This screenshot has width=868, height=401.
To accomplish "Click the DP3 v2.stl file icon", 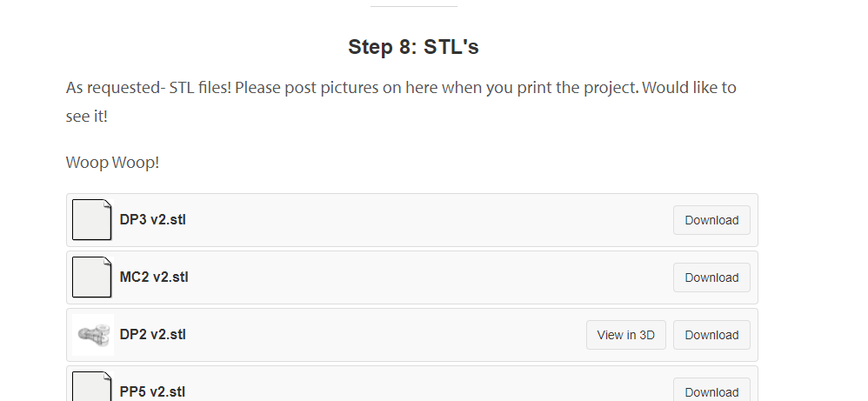I will (91, 220).
